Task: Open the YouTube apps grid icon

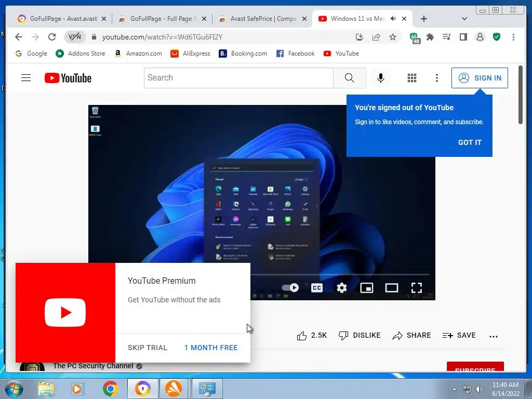Action: 412,78
